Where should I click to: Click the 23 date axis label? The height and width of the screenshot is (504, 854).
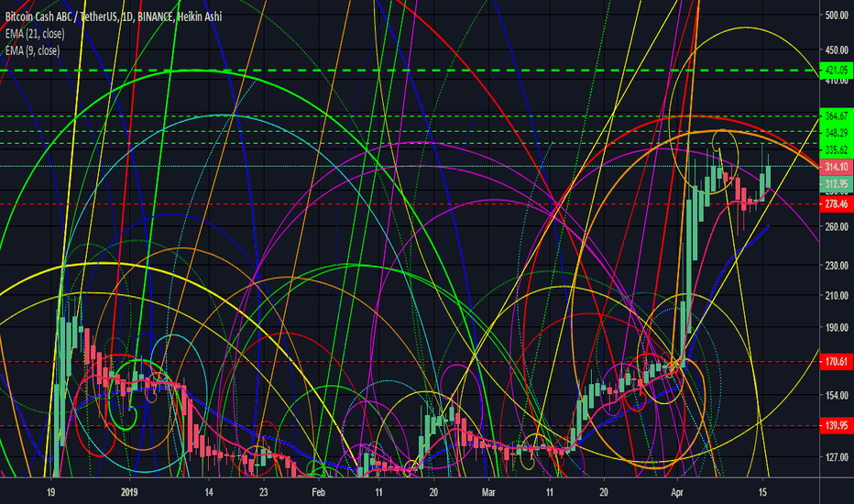pyautogui.click(x=264, y=492)
